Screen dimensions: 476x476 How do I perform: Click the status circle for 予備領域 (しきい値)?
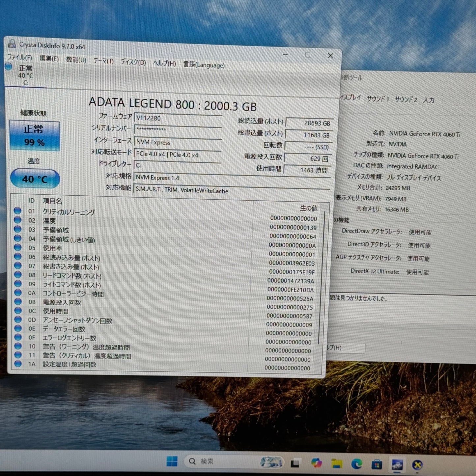(17, 238)
